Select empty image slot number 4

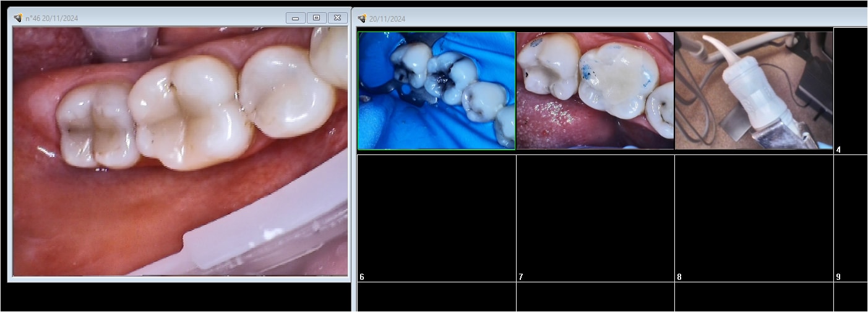coord(851,91)
